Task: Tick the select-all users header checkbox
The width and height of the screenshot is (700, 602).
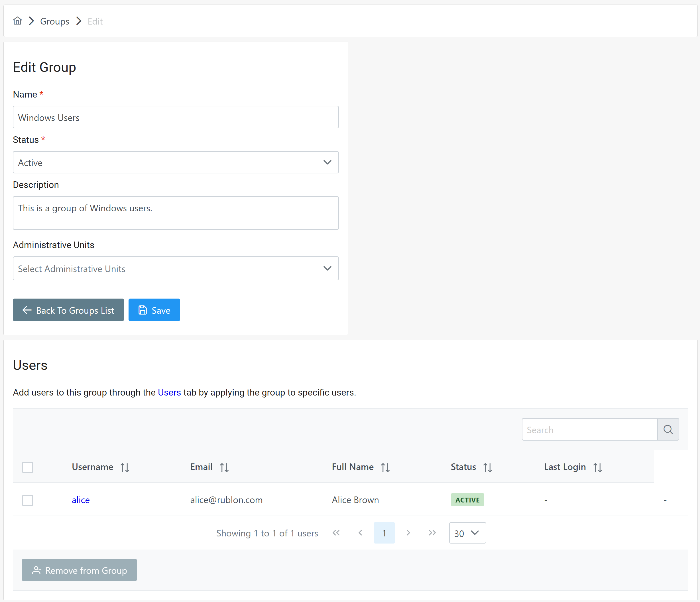Action: tap(28, 467)
